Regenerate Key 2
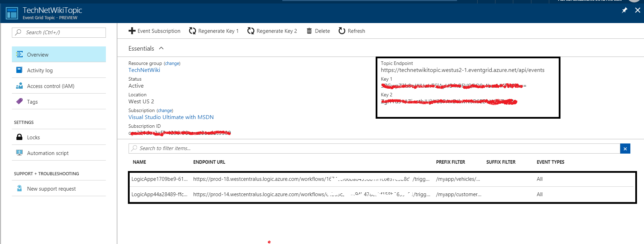The height and width of the screenshot is (244, 644). (x=272, y=31)
